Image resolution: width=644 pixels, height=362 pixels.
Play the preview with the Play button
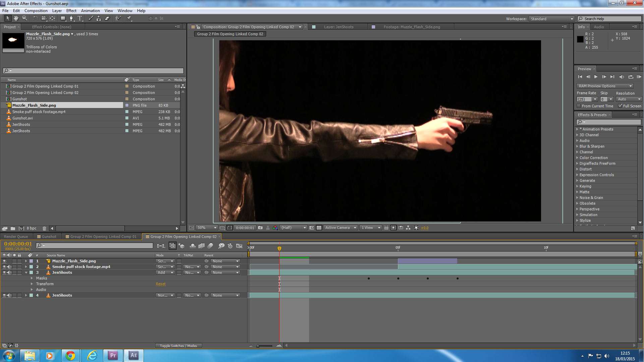coord(596,77)
